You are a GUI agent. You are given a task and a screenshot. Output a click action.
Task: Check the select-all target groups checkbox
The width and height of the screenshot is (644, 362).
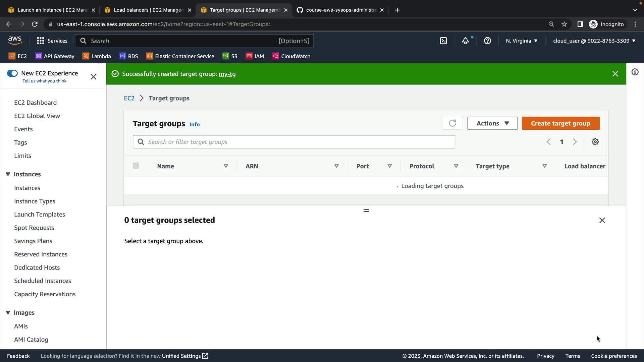[x=136, y=166]
